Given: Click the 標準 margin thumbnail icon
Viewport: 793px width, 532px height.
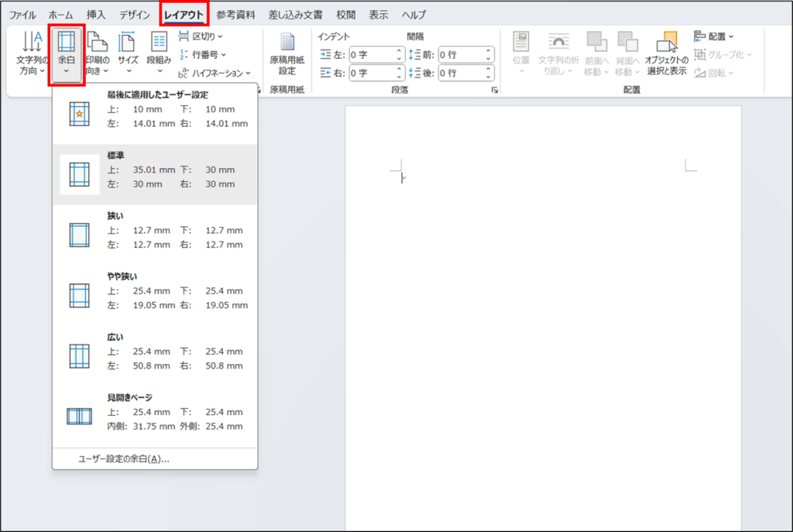Looking at the screenshot, I should [80, 174].
